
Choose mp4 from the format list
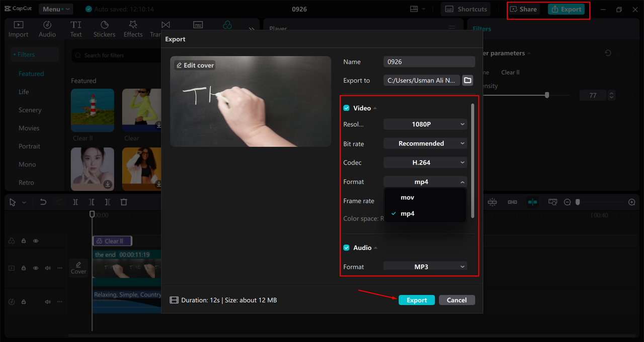(x=425, y=214)
